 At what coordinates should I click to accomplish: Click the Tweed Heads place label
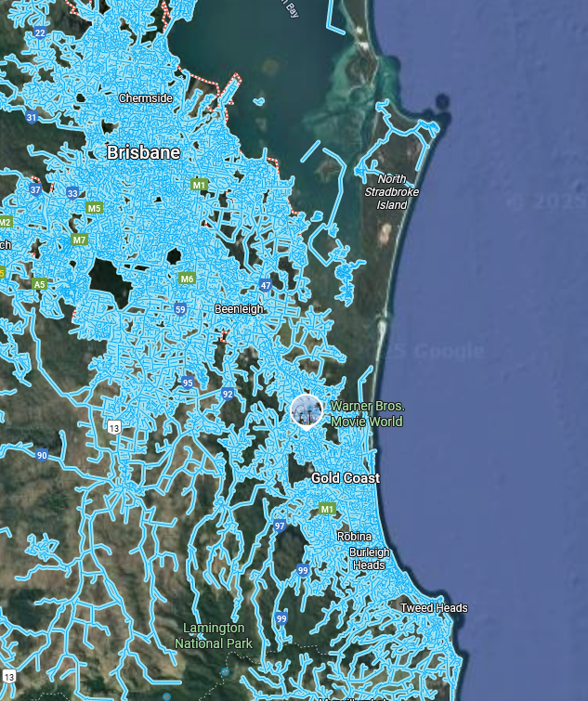pos(434,608)
